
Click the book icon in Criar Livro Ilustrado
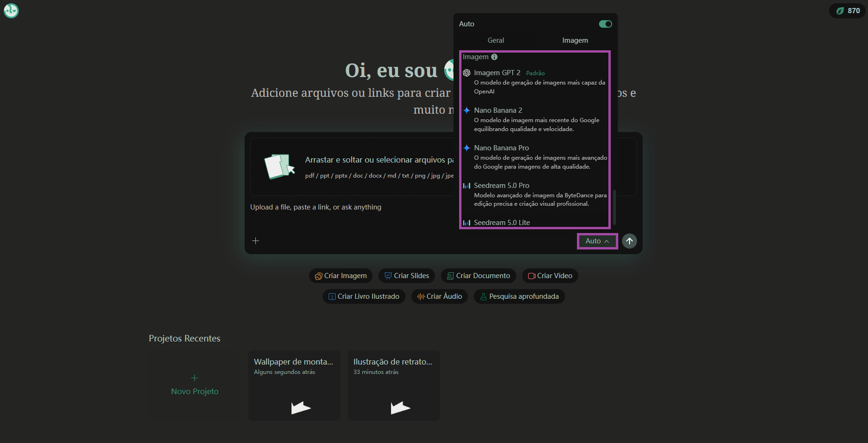click(332, 296)
